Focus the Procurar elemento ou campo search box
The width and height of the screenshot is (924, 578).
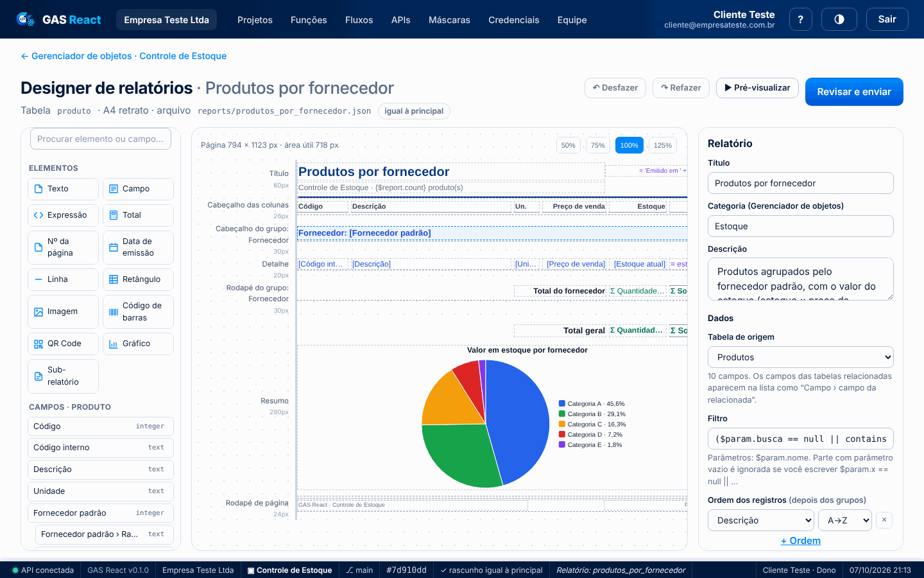pos(101,139)
